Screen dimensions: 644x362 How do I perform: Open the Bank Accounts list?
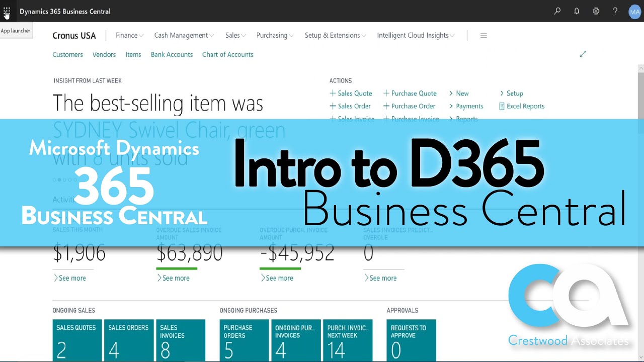[172, 54]
